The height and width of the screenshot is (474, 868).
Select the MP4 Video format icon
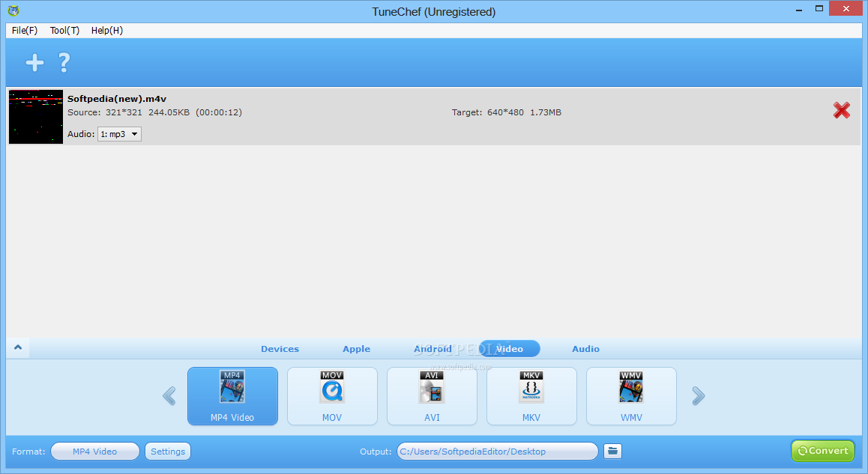point(232,396)
